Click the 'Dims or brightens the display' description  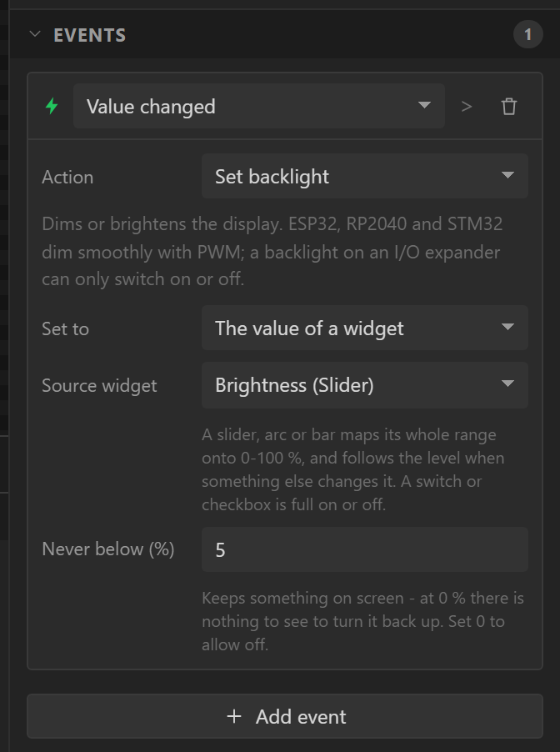click(x=272, y=251)
